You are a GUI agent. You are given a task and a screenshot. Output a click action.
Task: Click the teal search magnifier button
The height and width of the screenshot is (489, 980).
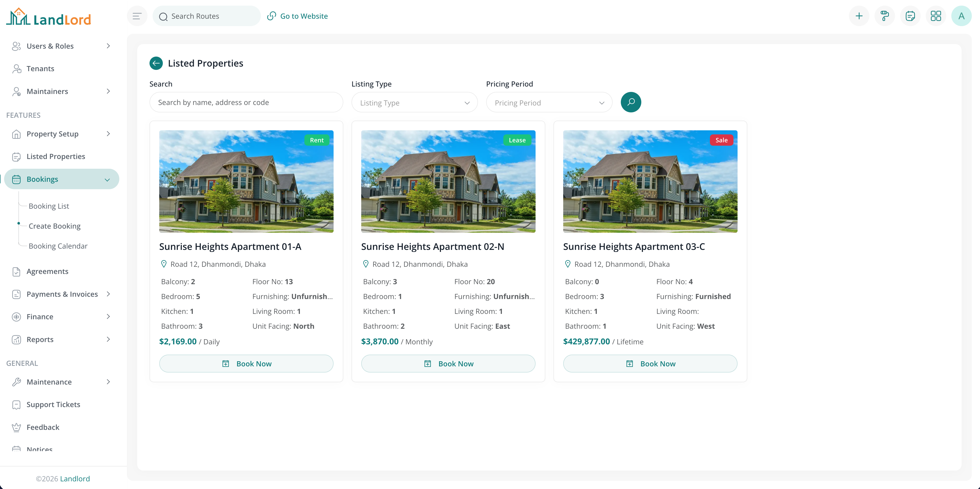(x=631, y=102)
